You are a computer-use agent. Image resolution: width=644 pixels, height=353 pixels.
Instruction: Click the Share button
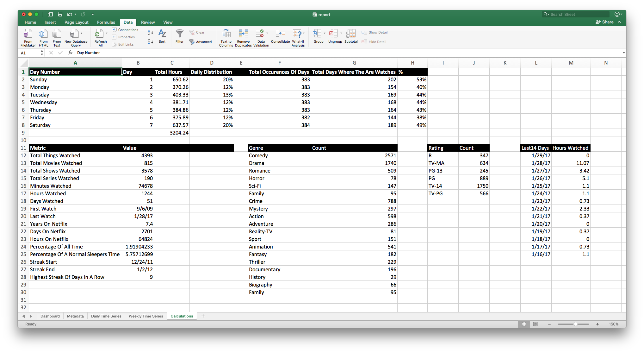[x=604, y=22]
